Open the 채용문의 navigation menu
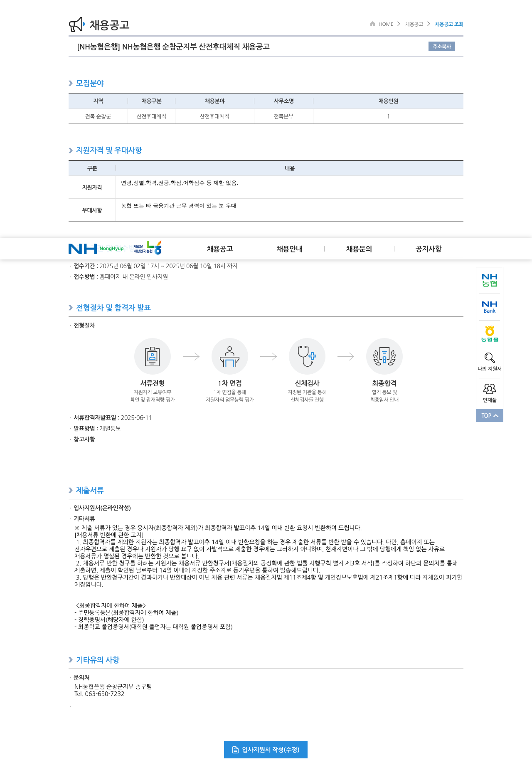Image resolution: width=532 pixels, height=775 pixels. 359,249
